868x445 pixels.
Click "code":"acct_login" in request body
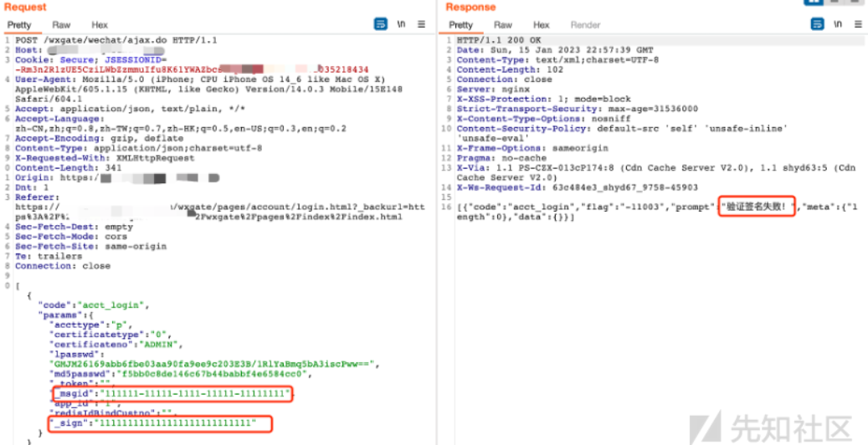(94, 305)
